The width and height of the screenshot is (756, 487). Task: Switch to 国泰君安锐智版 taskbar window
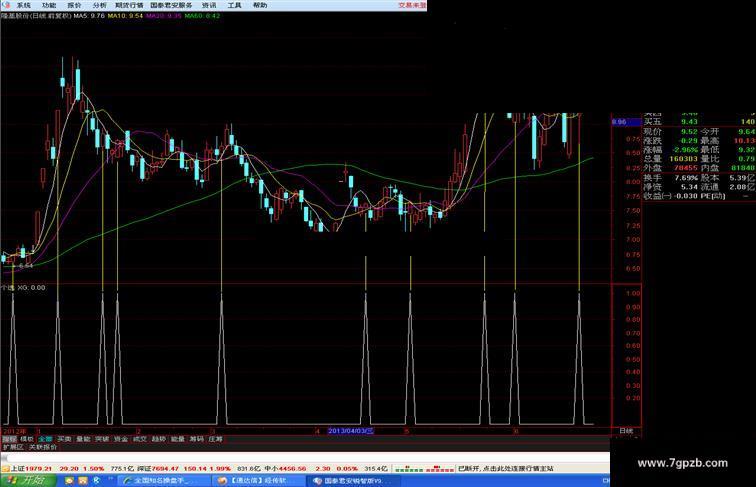[x=355, y=481]
